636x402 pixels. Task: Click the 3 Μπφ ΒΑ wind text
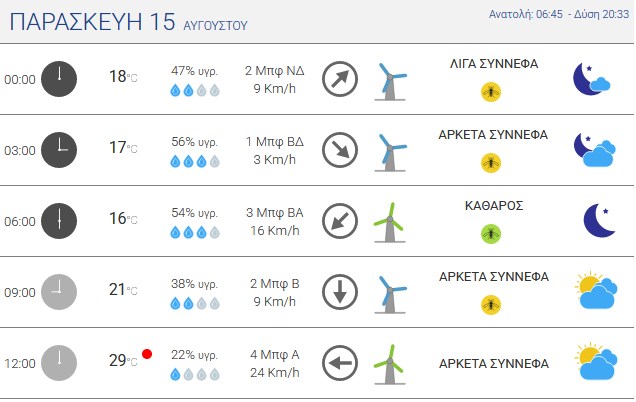pos(275,213)
